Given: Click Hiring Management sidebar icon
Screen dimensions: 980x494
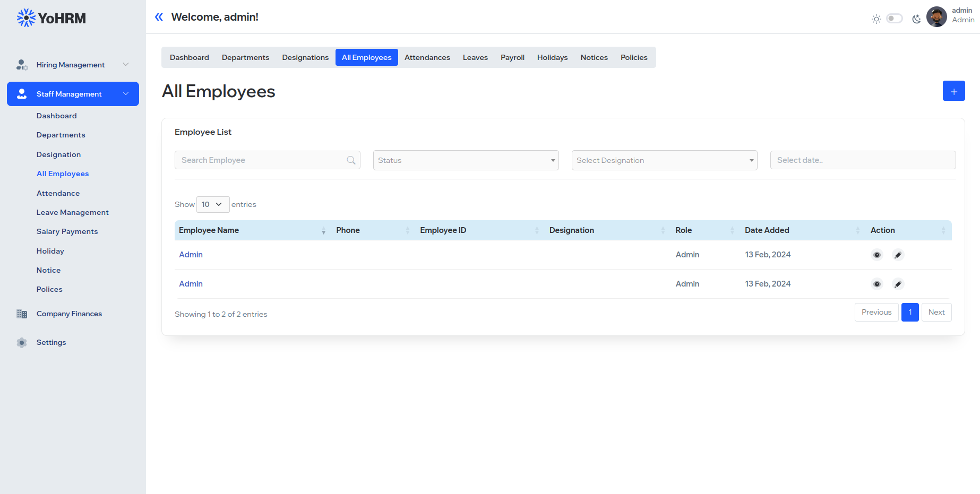Looking at the screenshot, I should [22, 65].
